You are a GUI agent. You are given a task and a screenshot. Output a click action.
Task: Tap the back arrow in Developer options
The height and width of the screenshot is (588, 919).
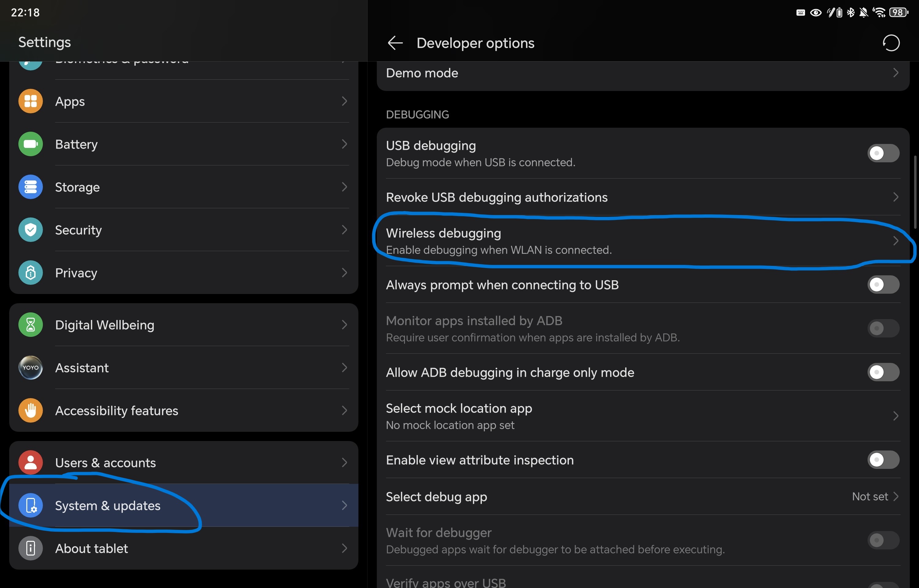(395, 43)
